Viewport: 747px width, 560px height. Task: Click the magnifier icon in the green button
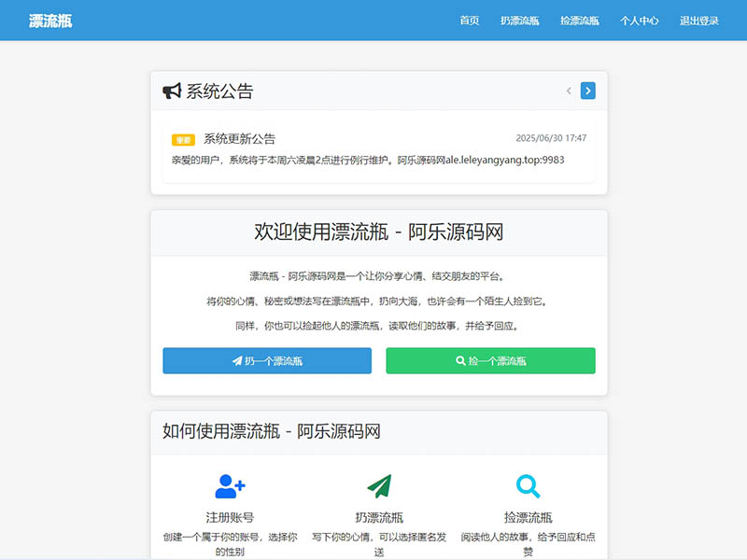[460, 360]
